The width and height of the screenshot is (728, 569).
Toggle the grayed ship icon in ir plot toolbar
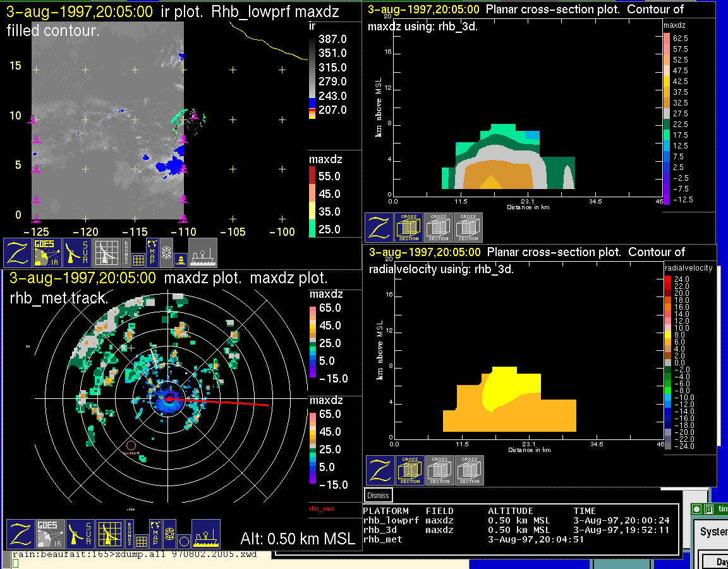(x=203, y=253)
